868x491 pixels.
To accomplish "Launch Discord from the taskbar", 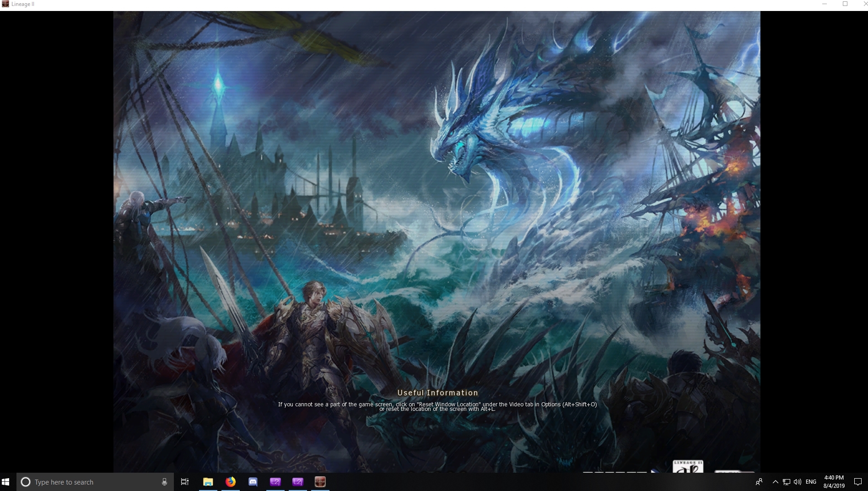I will [253, 482].
